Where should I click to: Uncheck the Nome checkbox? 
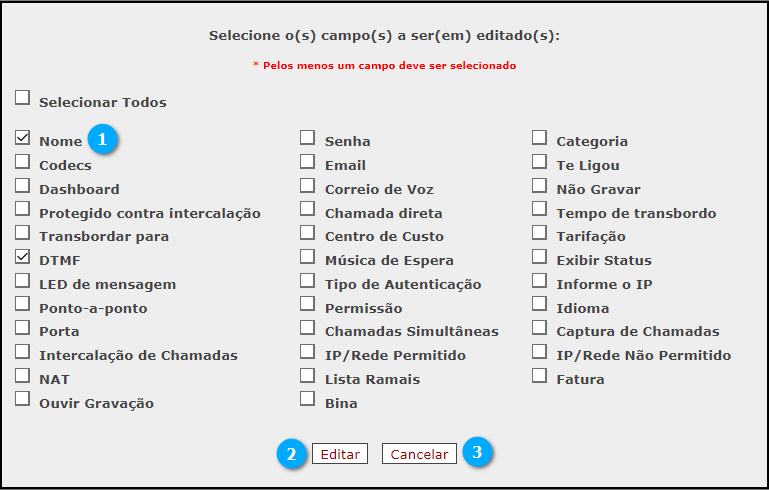pyautogui.click(x=22, y=138)
